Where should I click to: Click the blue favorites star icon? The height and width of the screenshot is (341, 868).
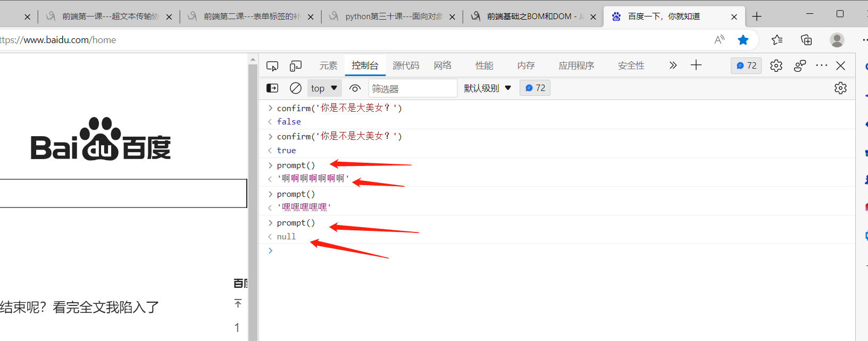[x=743, y=40]
